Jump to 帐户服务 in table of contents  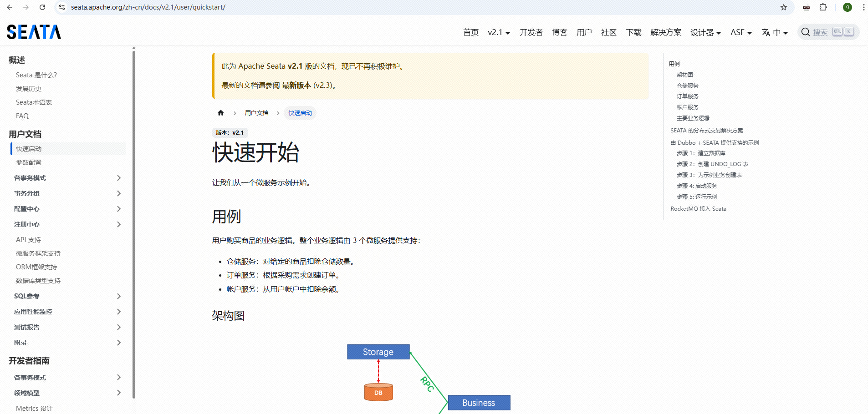[687, 107]
